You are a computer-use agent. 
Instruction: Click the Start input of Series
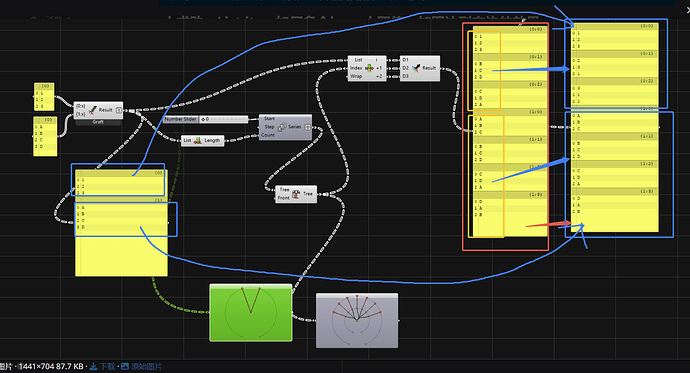pyautogui.click(x=269, y=119)
